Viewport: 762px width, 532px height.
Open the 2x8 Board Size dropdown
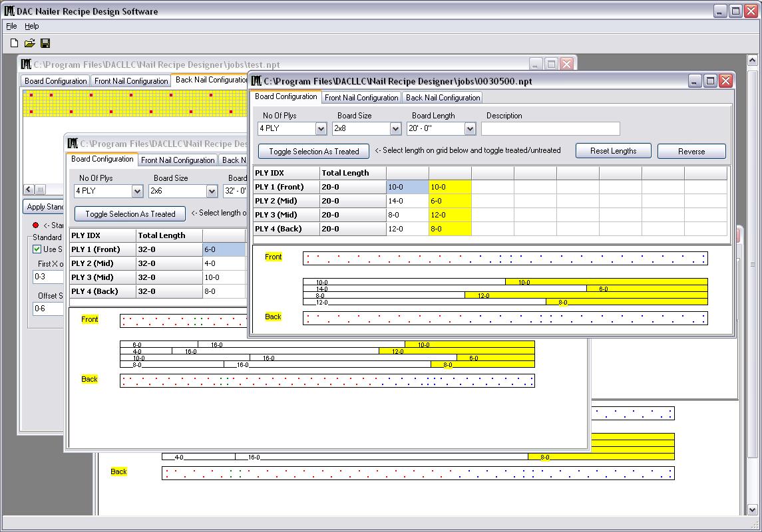(395, 129)
